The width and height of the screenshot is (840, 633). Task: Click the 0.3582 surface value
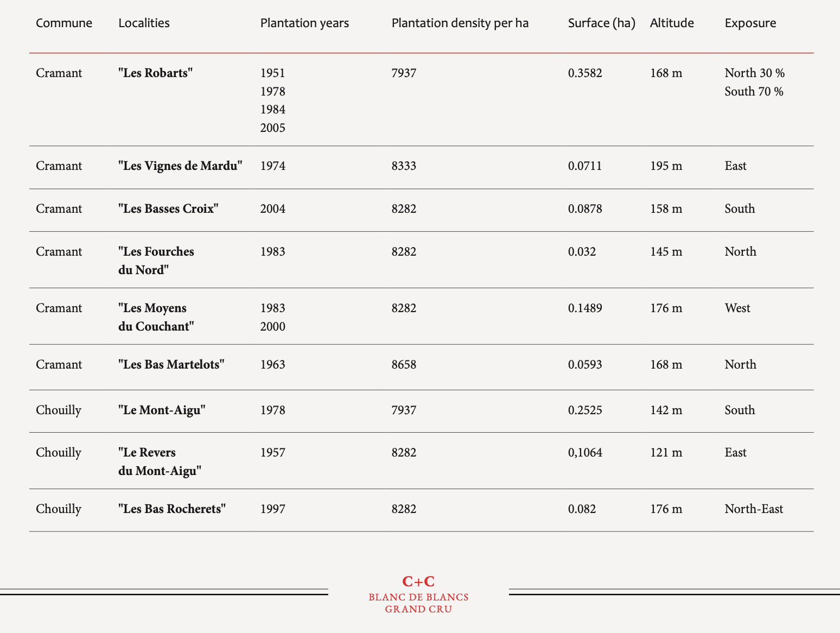point(585,73)
